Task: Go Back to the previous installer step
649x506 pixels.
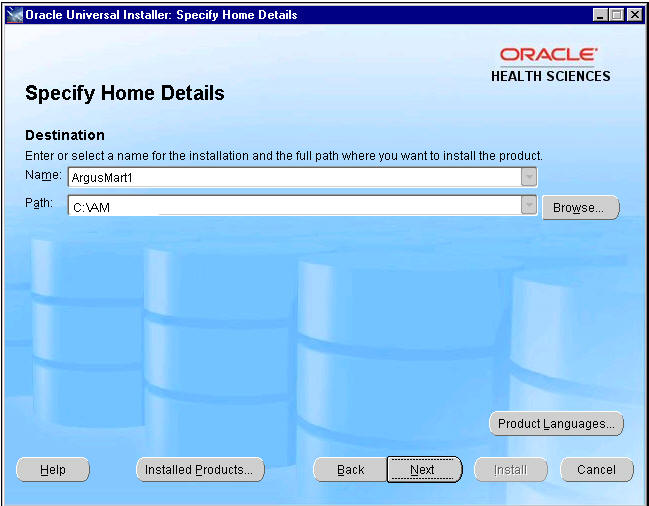Action: click(x=350, y=470)
